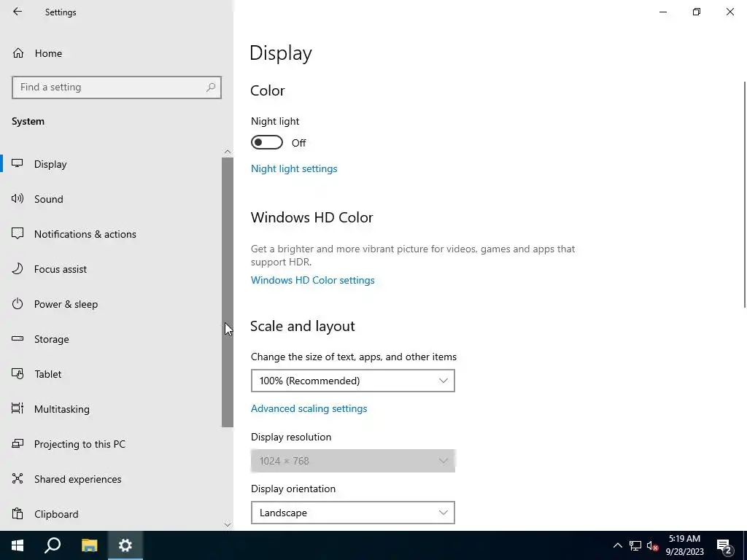The image size is (747, 560).
Task: Click the Power & sleep icon
Action: 18,304
